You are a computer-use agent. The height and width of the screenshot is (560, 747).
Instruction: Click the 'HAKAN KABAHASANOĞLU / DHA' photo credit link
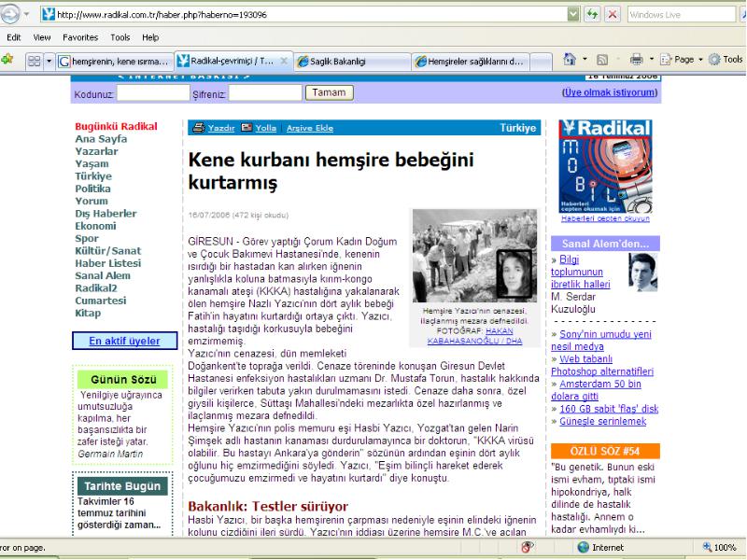(474, 336)
